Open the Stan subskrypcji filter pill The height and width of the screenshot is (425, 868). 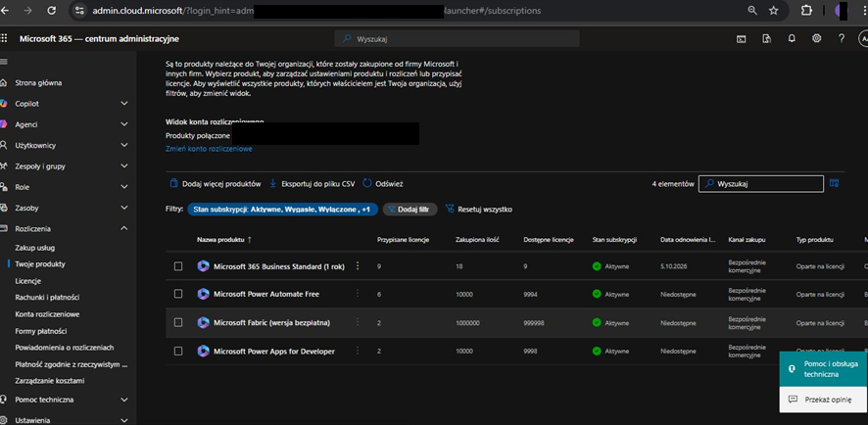click(282, 210)
